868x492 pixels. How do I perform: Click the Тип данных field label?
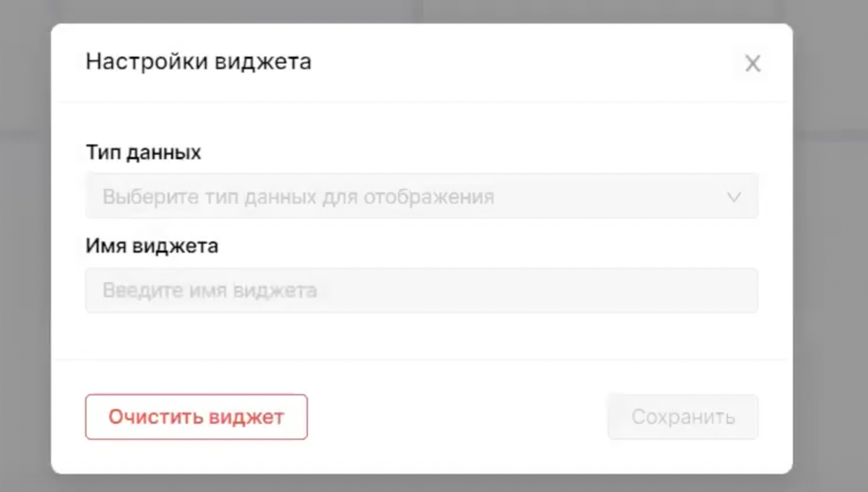click(x=143, y=152)
